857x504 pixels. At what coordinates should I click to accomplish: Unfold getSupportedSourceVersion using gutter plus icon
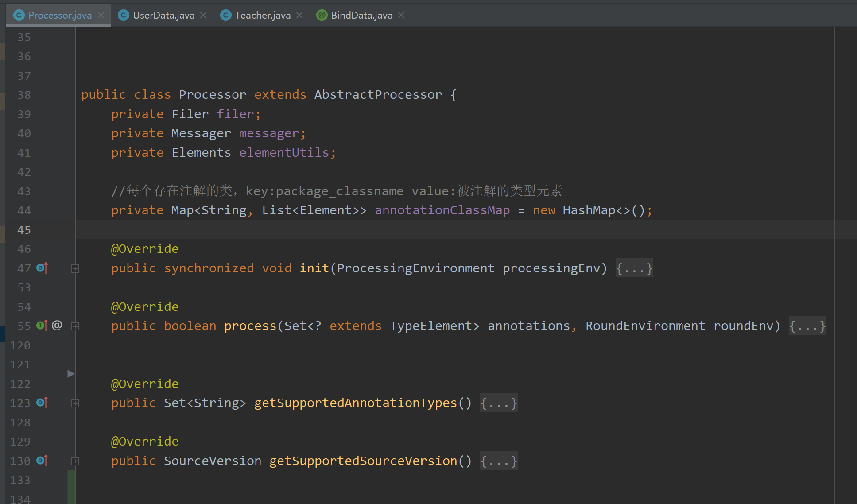(x=75, y=461)
